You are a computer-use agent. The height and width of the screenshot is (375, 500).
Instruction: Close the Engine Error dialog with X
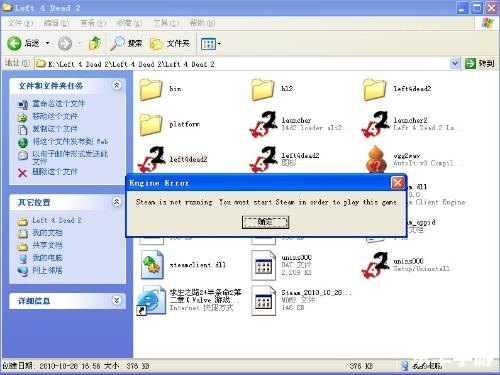397,183
